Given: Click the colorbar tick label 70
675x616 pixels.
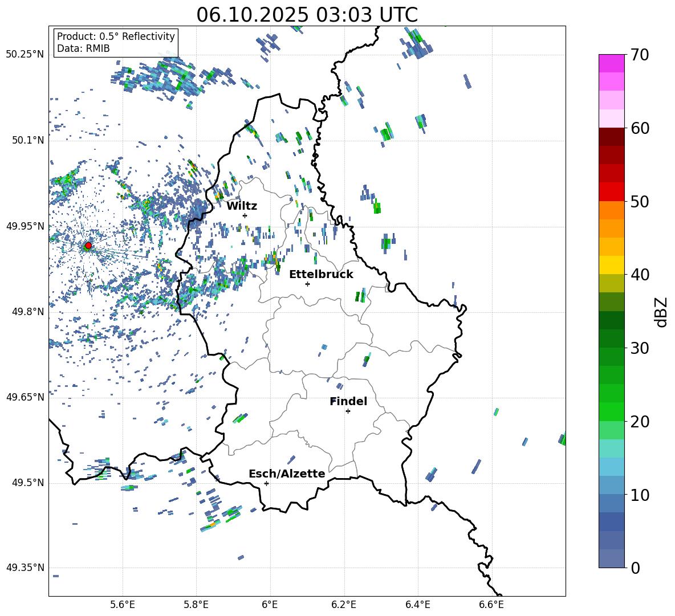Looking at the screenshot, I should click(640, 55).
